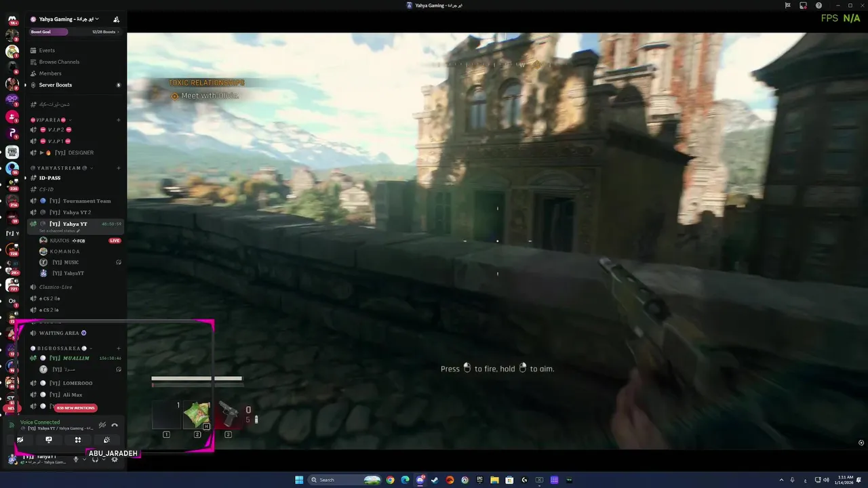Click the Voice Connected status text
Image resolution: width=868 pixels, height=488 pixels.
pos(40,422)
